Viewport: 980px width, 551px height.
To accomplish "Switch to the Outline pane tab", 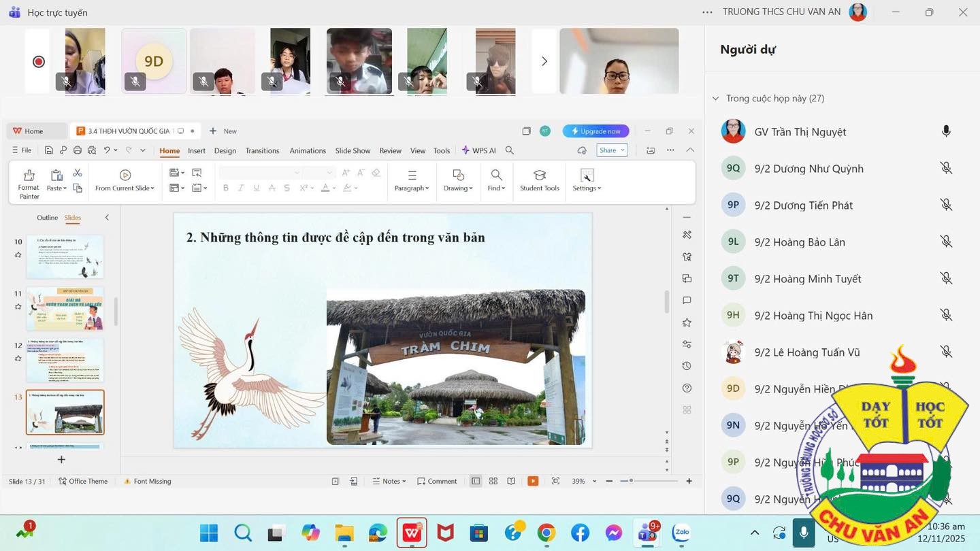I will 47,218.
